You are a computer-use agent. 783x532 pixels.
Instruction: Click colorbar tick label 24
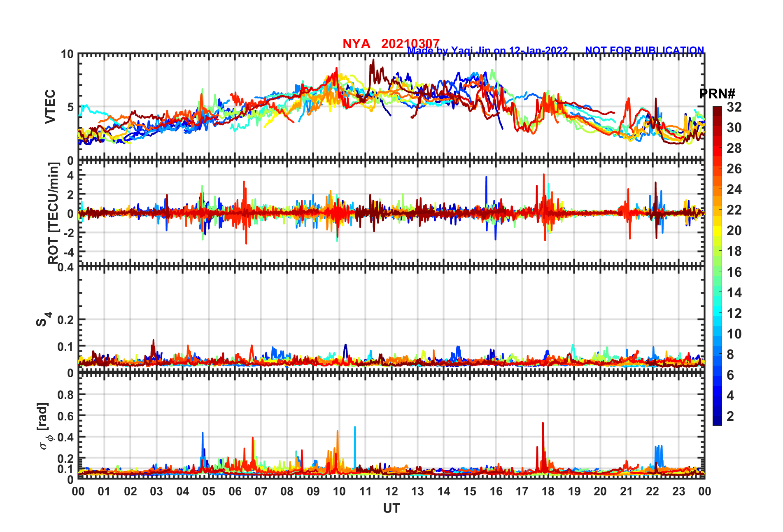click(x=734, y=189)
